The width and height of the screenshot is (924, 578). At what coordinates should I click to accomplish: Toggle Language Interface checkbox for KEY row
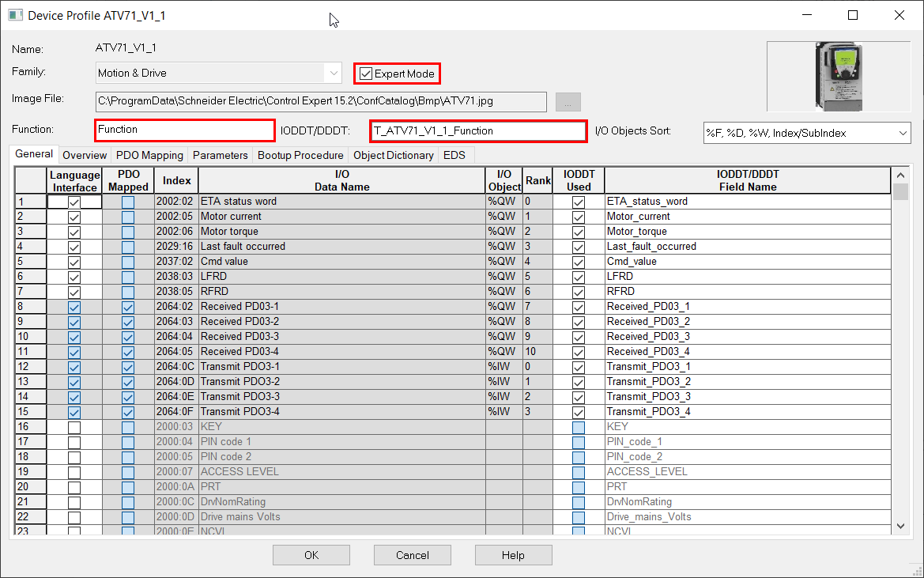74,427
